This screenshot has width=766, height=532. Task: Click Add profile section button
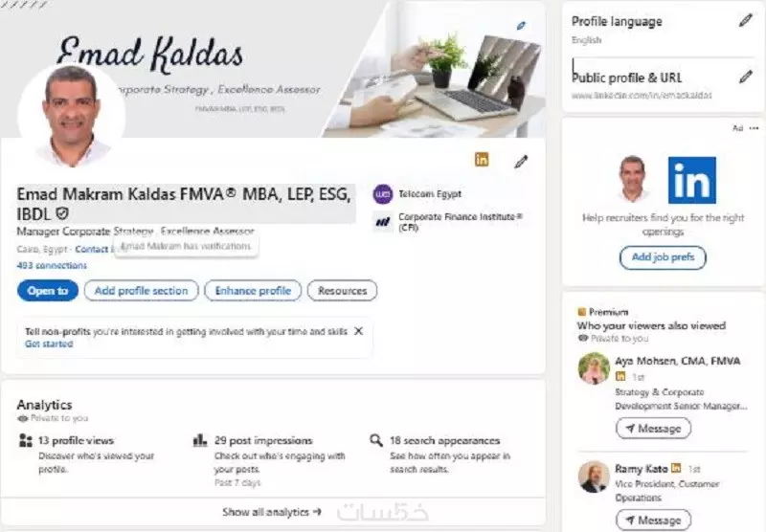coord(141,291)
